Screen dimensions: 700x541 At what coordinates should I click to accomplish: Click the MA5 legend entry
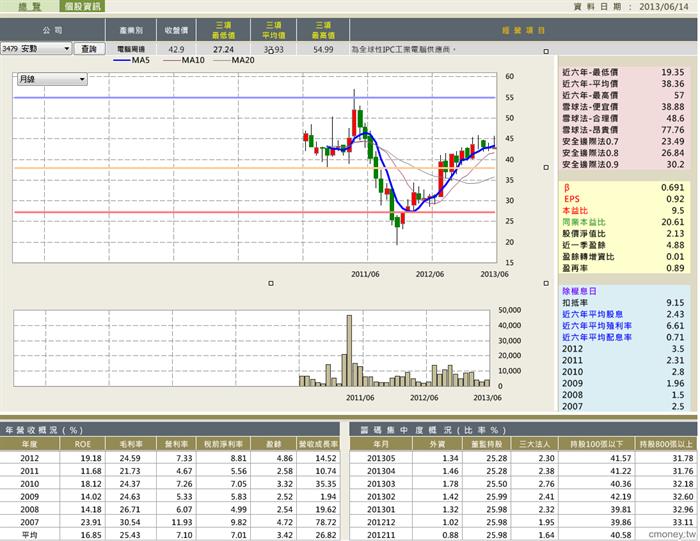pyautogui.click(x=131, y=60)
